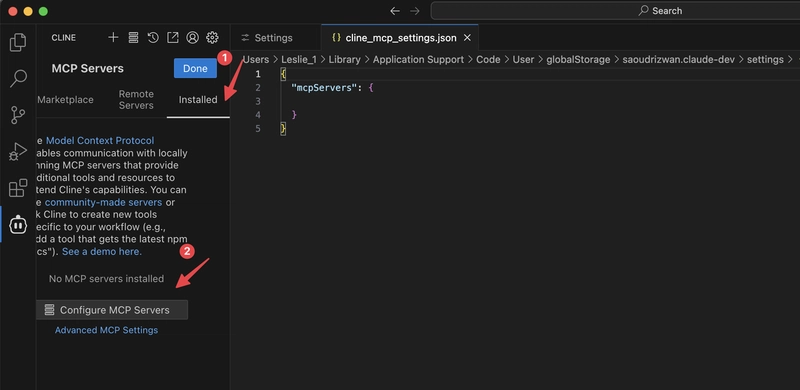Open Source Control view icon
The height and width of the screenshot is (390, 800).
click(18, 115)
